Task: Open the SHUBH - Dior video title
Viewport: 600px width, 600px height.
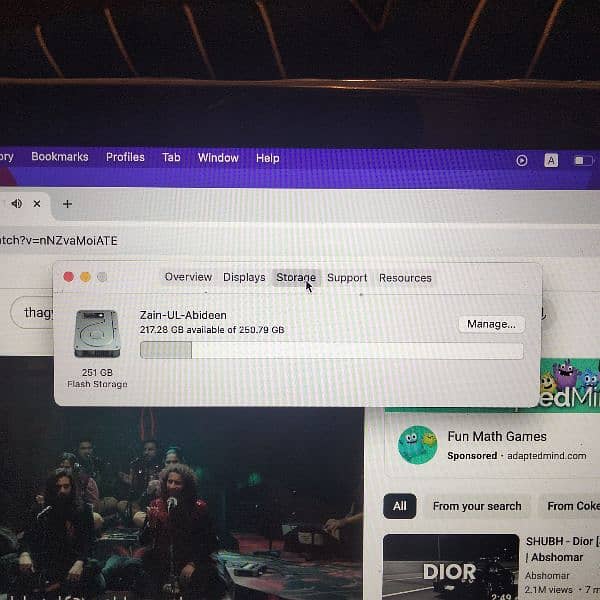Action: pyautogui.click(x=562, y=549)
